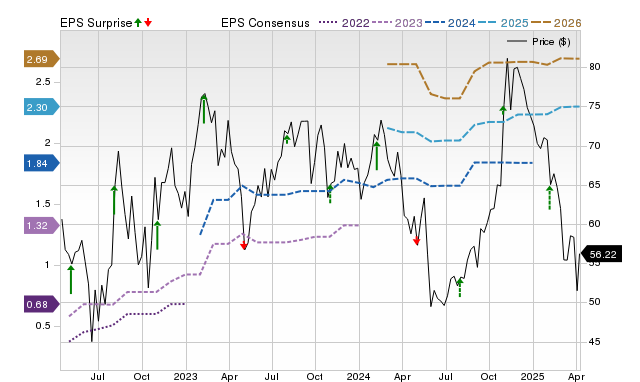Image resolution: width=640 pixels, height=382 pixels.
Task: Select the red negative surprise arrow near April 2024
Action: [x=416, y=241]
